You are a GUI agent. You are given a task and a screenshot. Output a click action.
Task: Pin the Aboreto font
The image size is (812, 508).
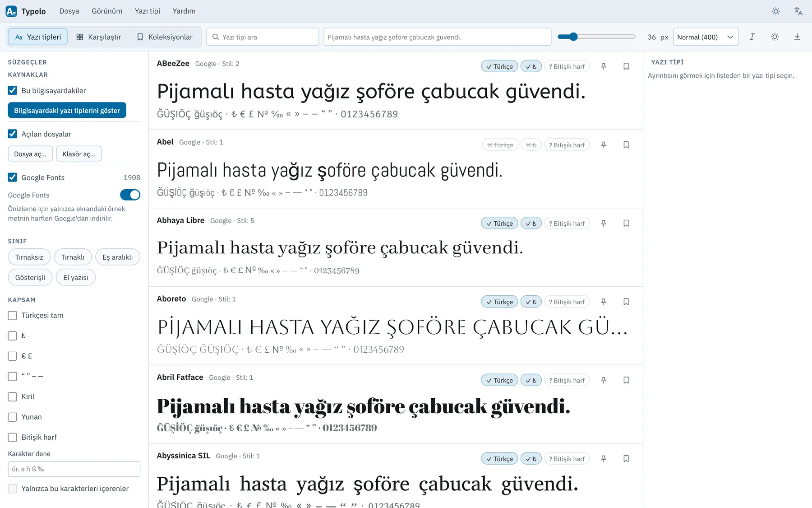pyautogui.click(x=604, y=302)
